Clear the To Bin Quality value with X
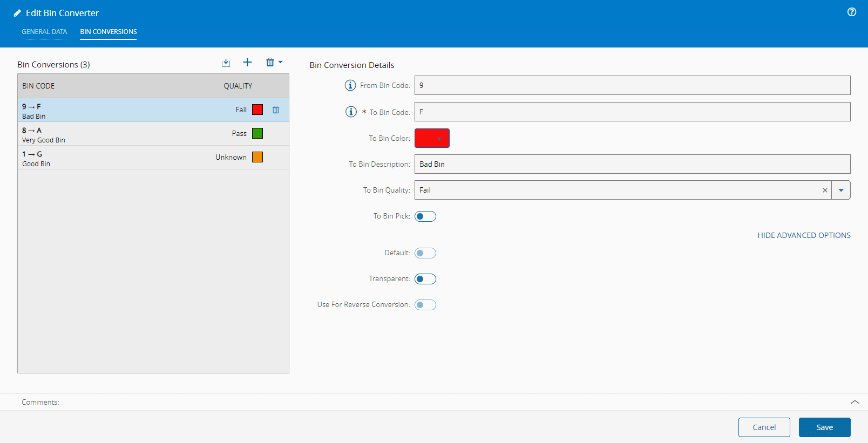 tap(825, 190)
